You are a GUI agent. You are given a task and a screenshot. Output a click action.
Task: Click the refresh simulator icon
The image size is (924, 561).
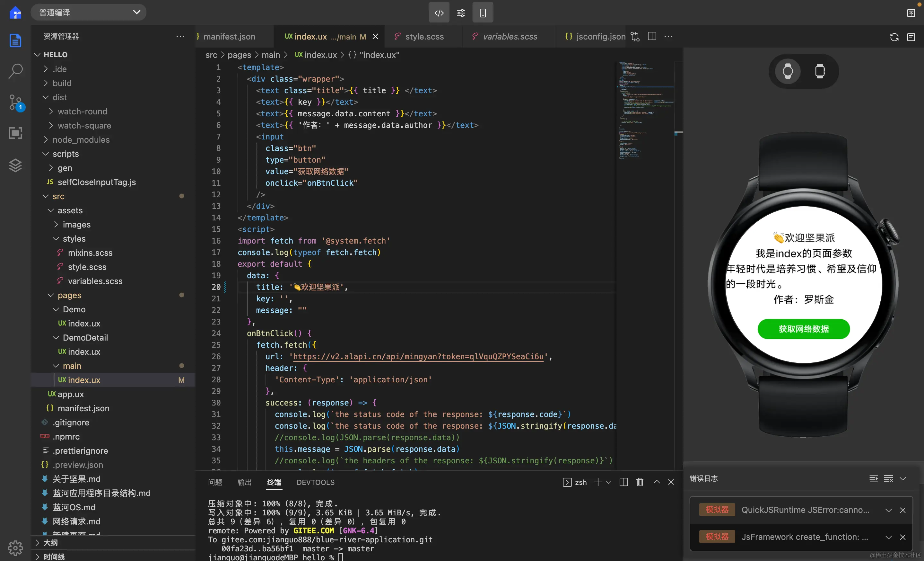[894, 37]
